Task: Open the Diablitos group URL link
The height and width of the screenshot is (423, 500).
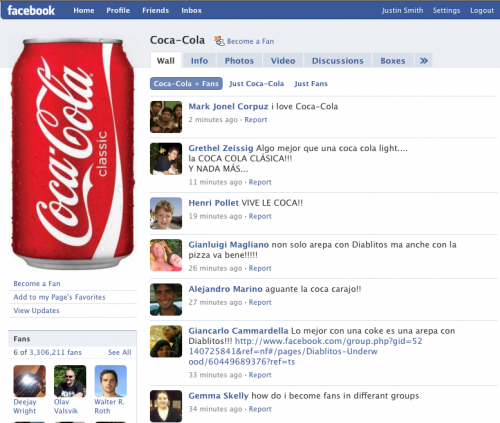Action: coord(305,351)
